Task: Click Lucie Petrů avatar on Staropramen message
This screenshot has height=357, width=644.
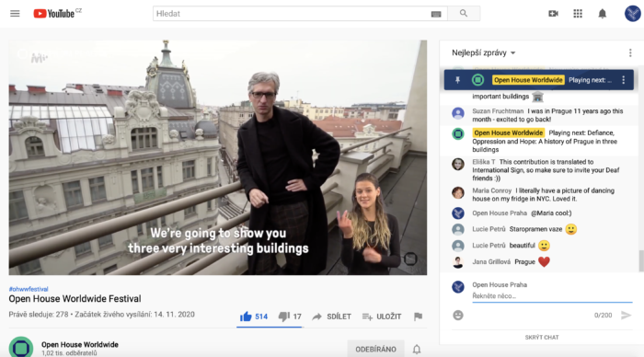Action: point(458,229)
